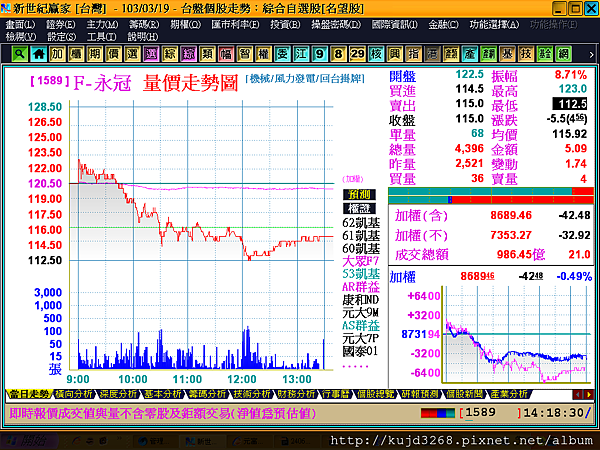Click the yellow 選 toolbar icon
This screenshot has width=600, height=450.
point(132,54)
